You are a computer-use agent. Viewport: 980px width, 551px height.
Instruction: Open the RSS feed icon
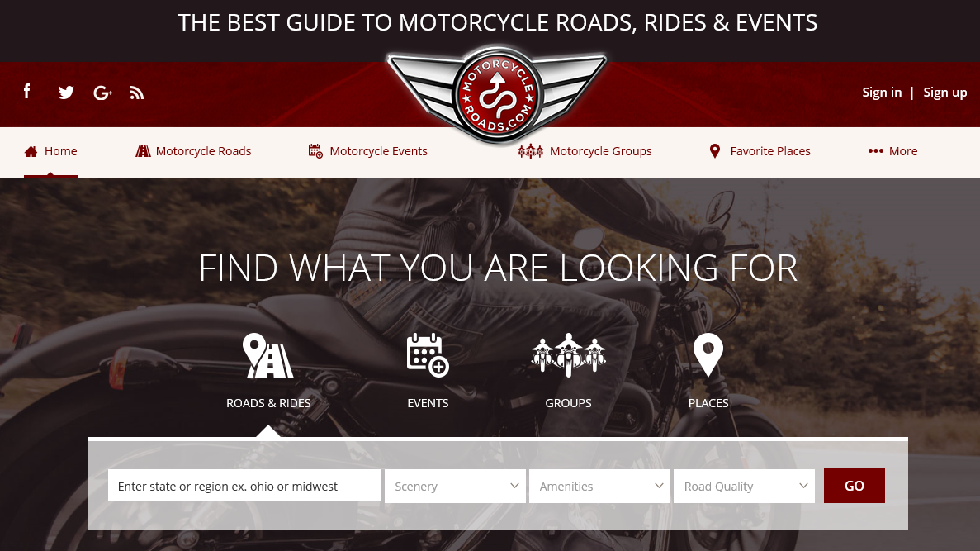coord(137,93)
